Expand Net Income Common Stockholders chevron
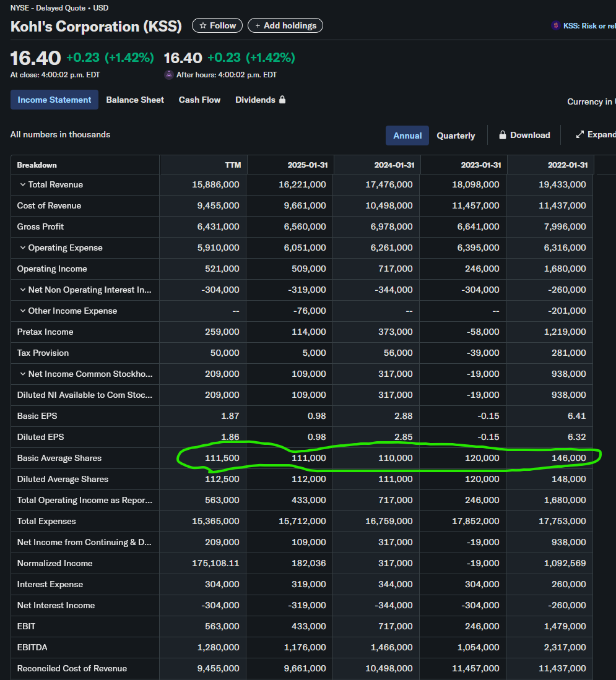This screenshot has width=616, height=680. (x=22, y=374)
